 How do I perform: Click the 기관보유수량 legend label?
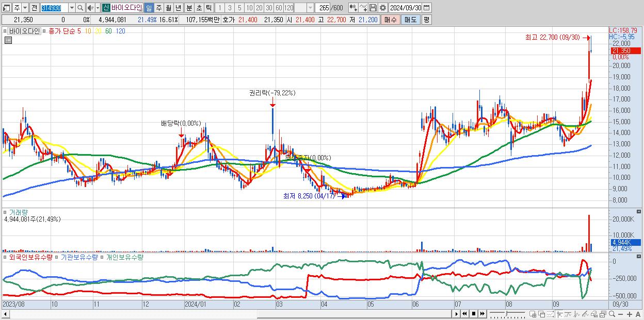point(79,257)
